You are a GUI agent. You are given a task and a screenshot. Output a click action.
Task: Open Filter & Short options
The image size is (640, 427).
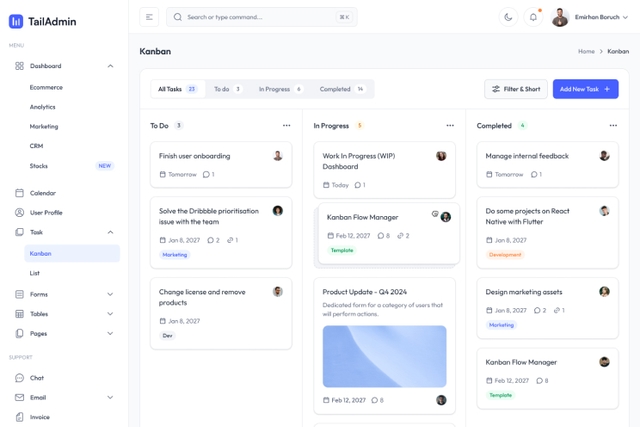(x=516, y=89)
